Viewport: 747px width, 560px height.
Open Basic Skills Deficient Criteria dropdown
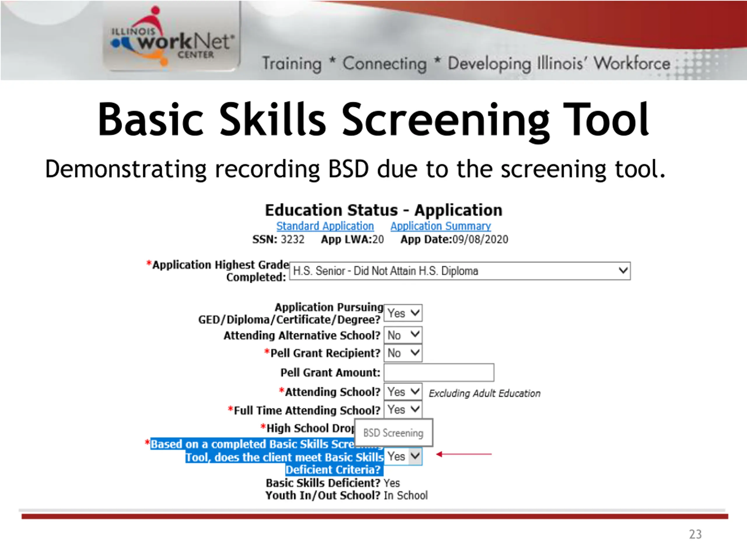[x=403, y=456]
